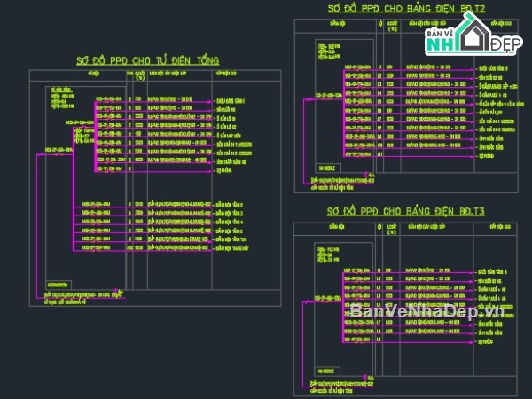Screen dimensions: 532x399
Task: Select the "SƠ ĐỒ PPD CHO BẢNG ĐIỆN BĐ.T2" title
Action: 406,8
